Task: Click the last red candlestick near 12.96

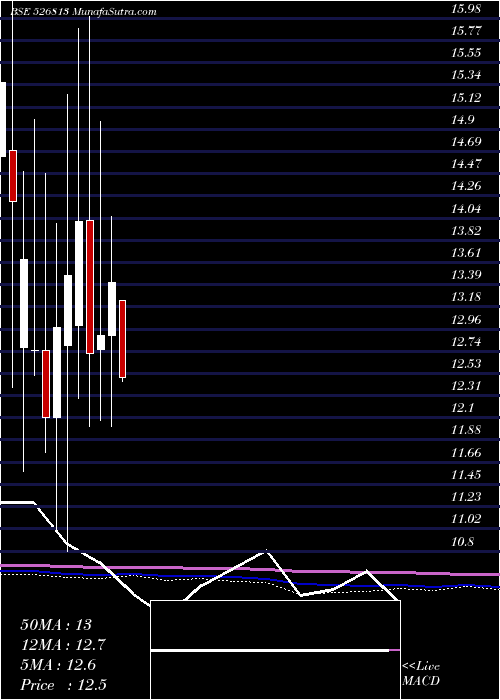Action: pyautogui.click(x=122, y=339)
